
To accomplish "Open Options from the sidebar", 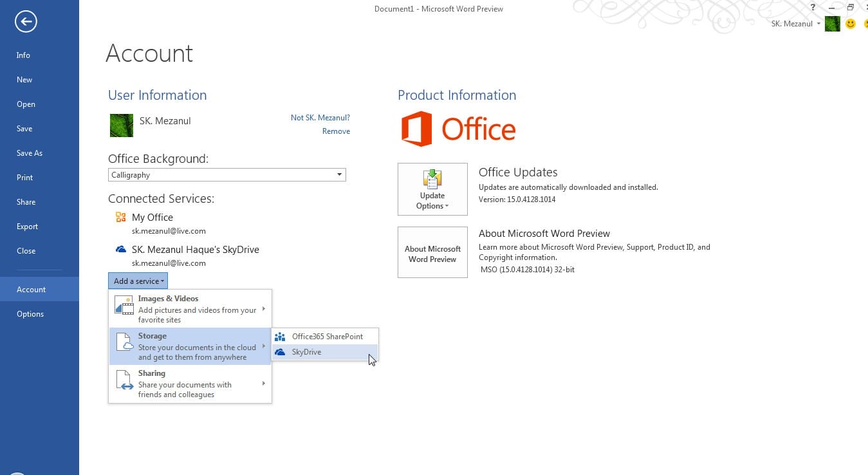I will [x=39, y=314].
